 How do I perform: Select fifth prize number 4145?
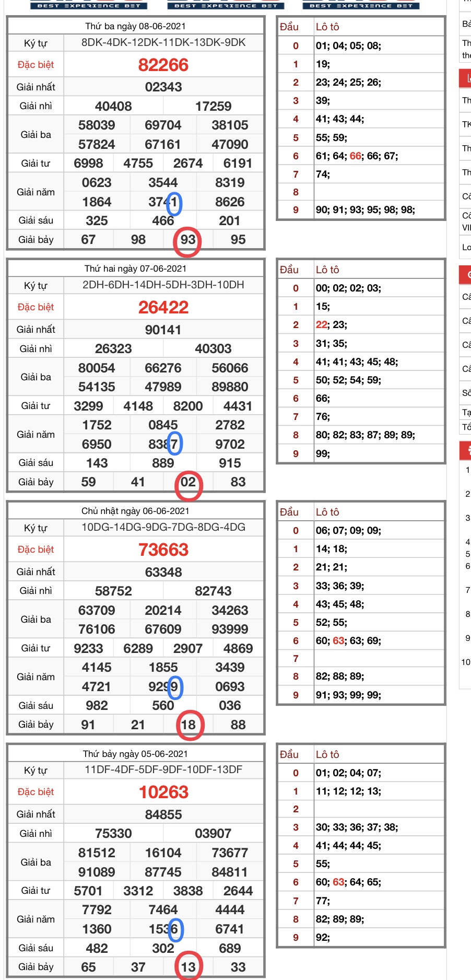pos(97,667)
